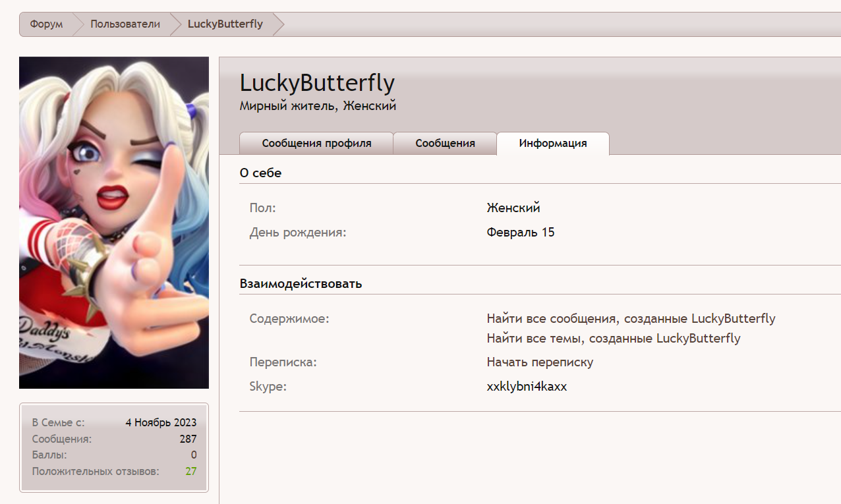
Task: Click the Положительных отзывов label
Action: tap(96, 472)
